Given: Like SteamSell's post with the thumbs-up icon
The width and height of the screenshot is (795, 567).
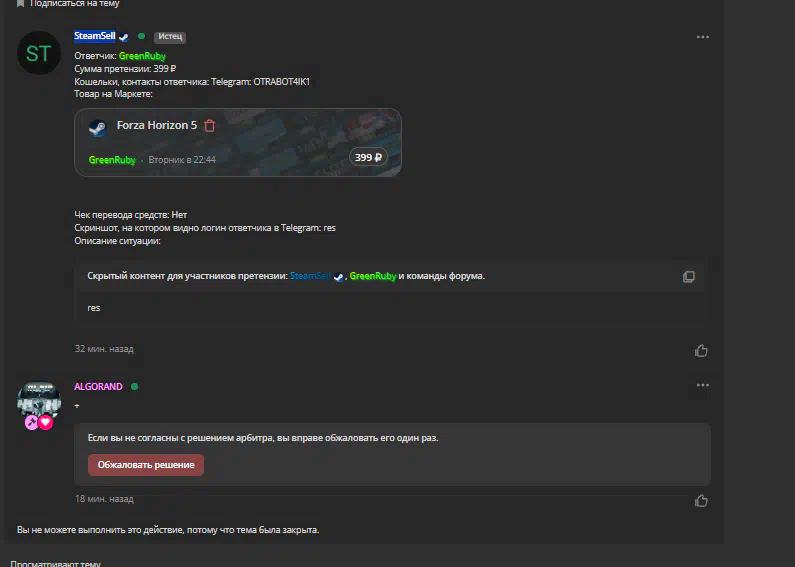Looking at the screenshot, I should tap(701, 350).
